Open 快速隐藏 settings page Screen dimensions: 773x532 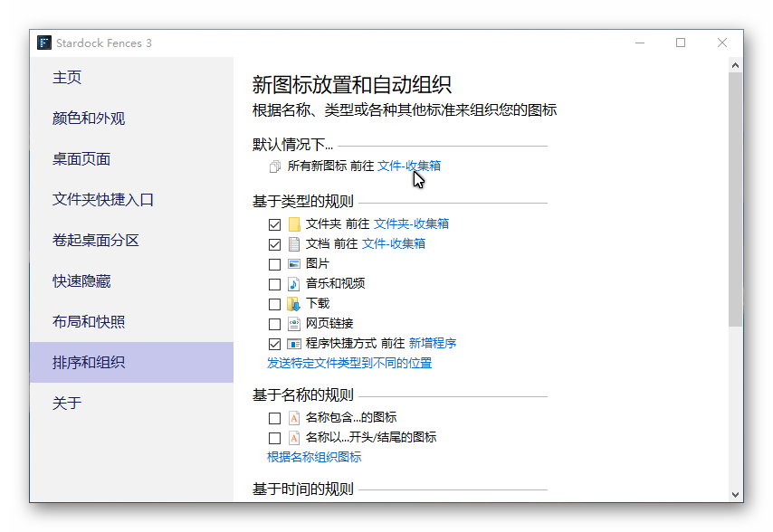(x=131, y=280)
